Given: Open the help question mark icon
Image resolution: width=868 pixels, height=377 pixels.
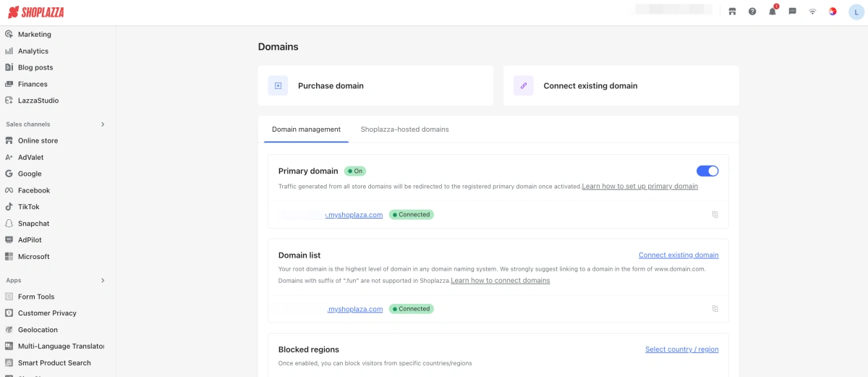Looking at the screenshot, I should pos(752,12).
